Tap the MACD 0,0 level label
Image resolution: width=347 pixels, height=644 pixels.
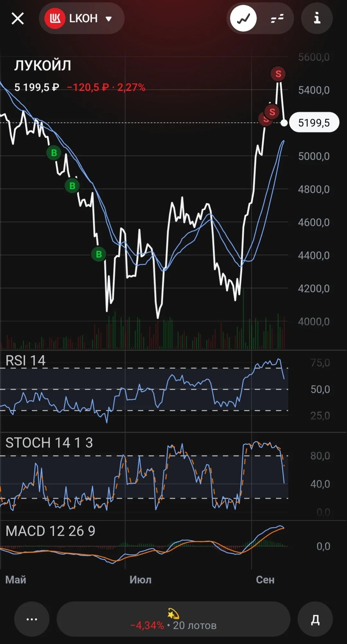[323, 546]
